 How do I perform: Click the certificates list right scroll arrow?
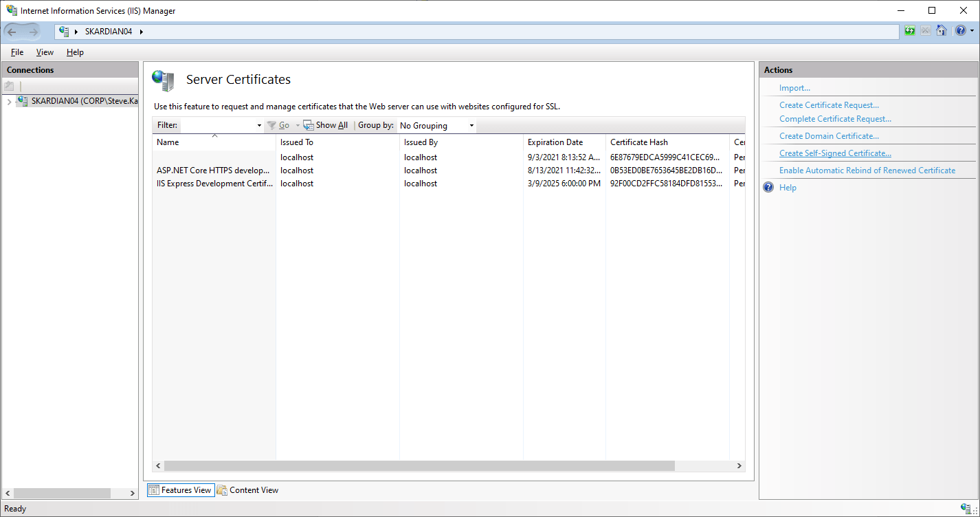pos(739,465)
